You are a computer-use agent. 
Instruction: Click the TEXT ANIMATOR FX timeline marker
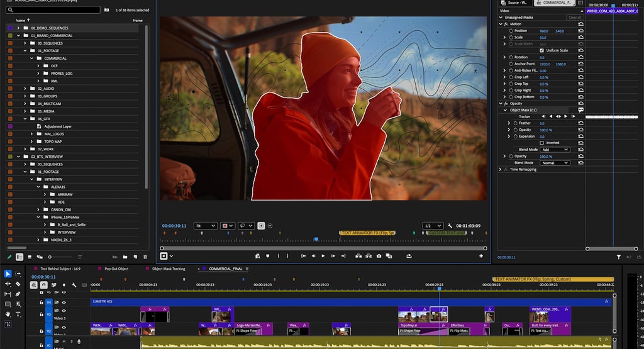click(553, 279)
